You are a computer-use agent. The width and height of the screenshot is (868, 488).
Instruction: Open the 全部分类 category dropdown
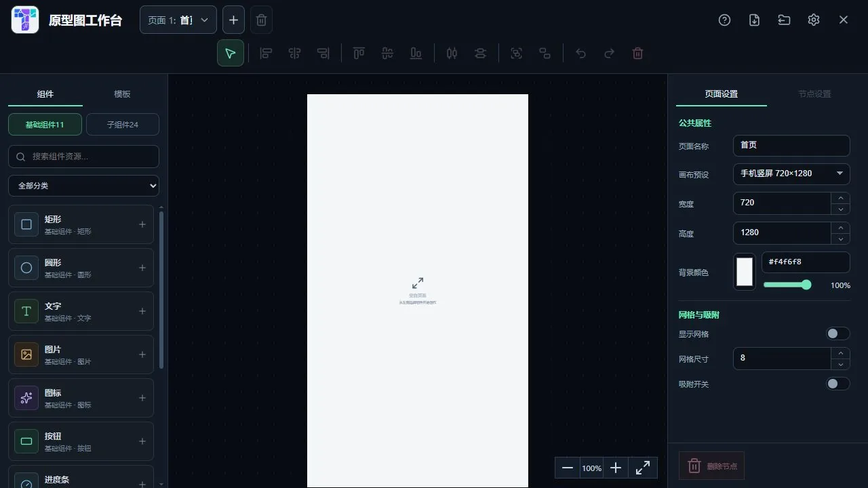point(83,186)
